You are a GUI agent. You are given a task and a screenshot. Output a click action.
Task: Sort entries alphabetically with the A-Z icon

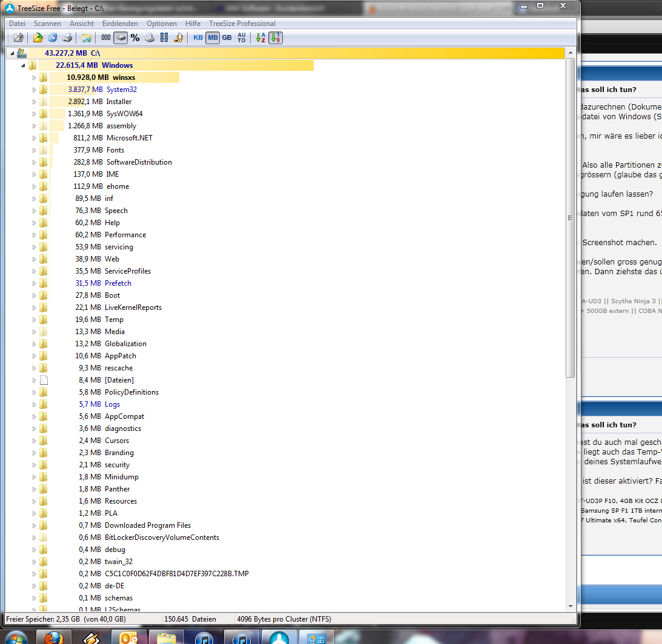260,38
